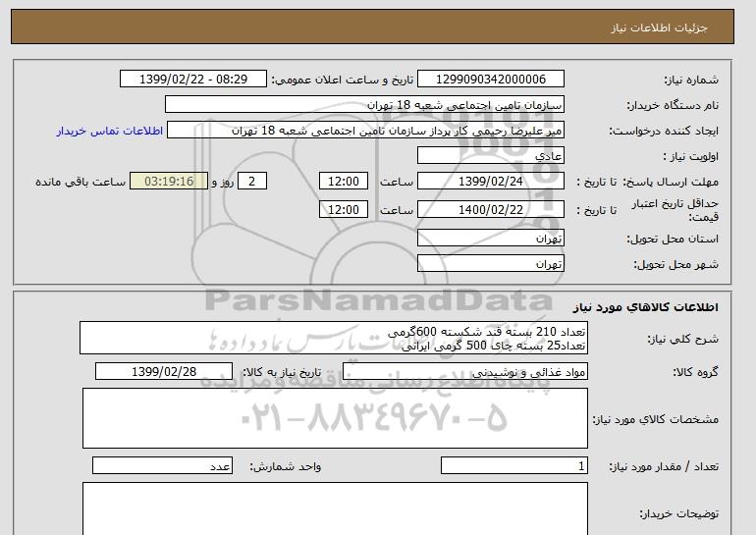
Task: Click the section heading اطلاعات کالاهای مورد نیاز
Action: coord(646,307)
